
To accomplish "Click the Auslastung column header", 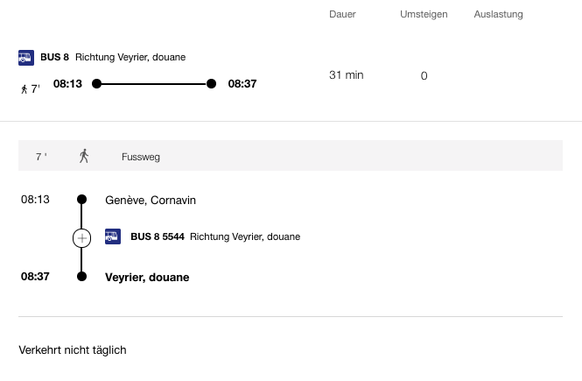I will point(498,14).
